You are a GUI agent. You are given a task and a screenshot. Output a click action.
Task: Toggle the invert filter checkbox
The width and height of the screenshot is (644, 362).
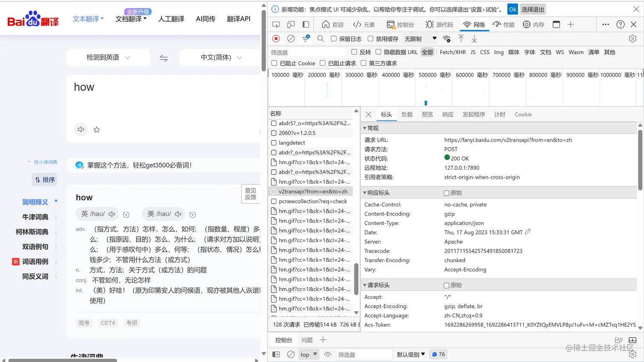354,52
